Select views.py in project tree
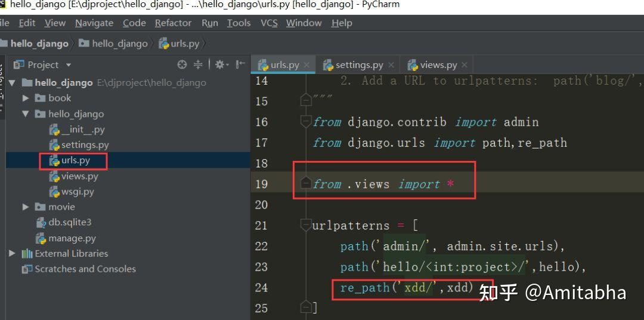 [80, 176]
